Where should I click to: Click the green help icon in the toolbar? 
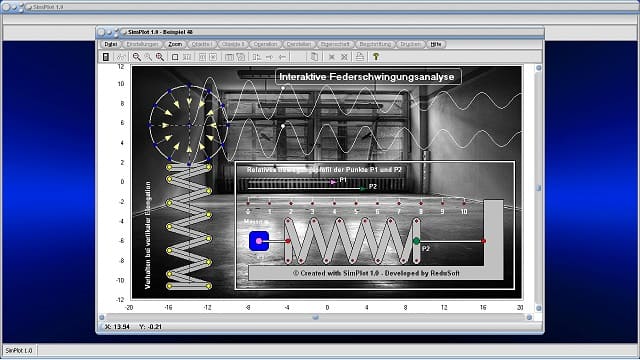tap(376, 57)
